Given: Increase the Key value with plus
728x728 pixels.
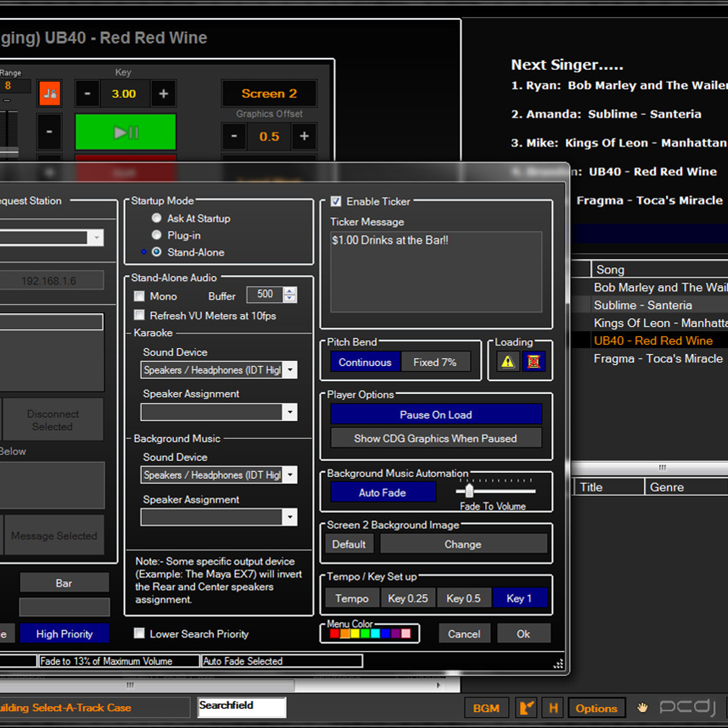Looking at the screenshot, I should coord(163,94).
